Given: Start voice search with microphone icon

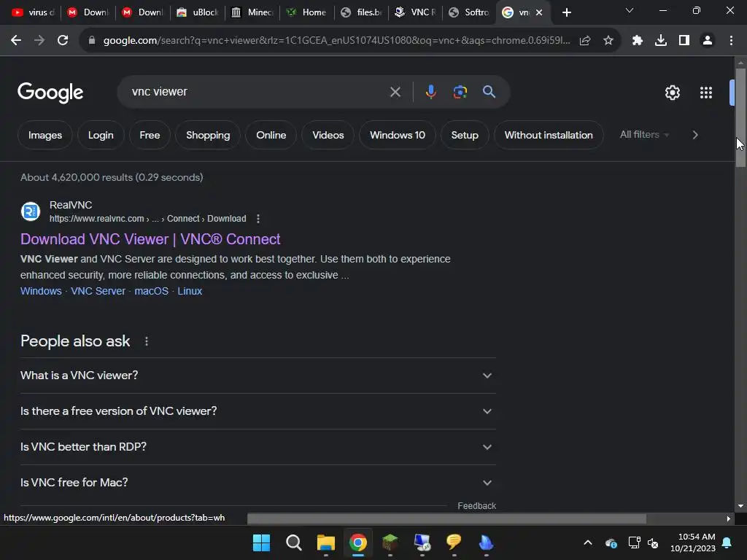Looking at the screenshot, I should pos(430,92).
